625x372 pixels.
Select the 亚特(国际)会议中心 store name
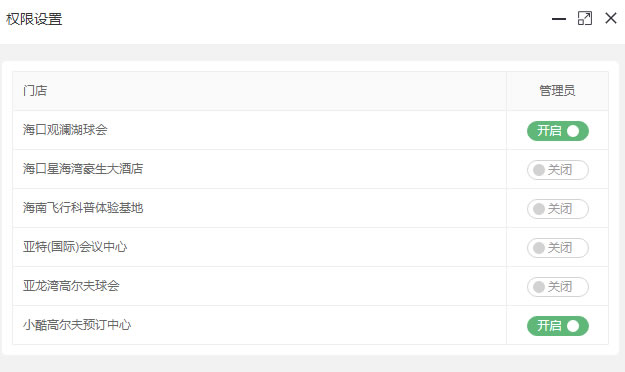coord(75,247)
